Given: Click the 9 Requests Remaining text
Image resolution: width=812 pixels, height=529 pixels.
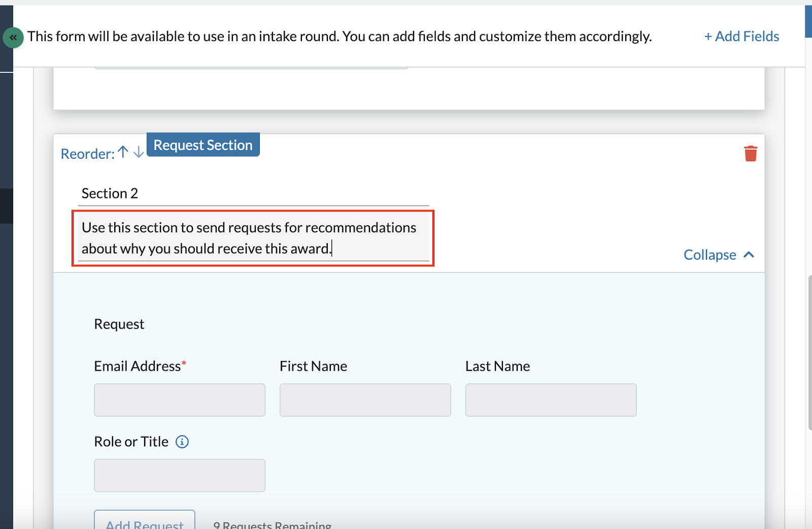Looking at the screenshot, I should click(x=272, y=525).
